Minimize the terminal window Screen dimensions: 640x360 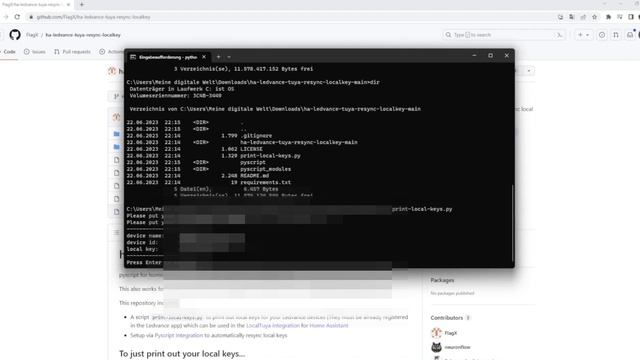474,56
